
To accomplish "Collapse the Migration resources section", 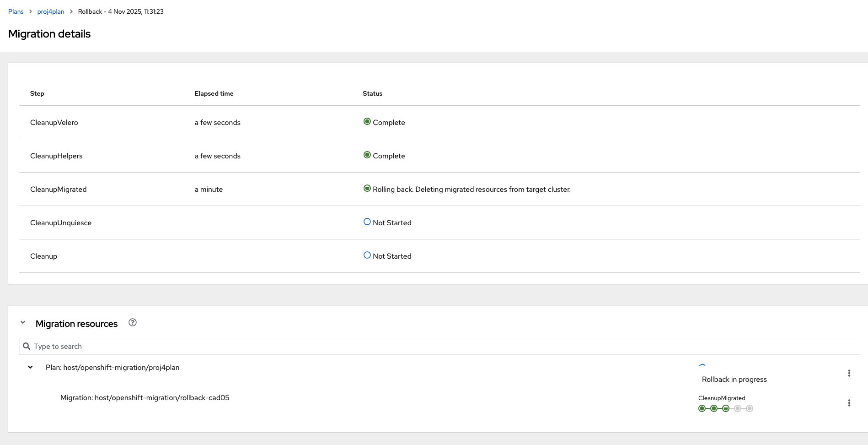I will point(23,323).
